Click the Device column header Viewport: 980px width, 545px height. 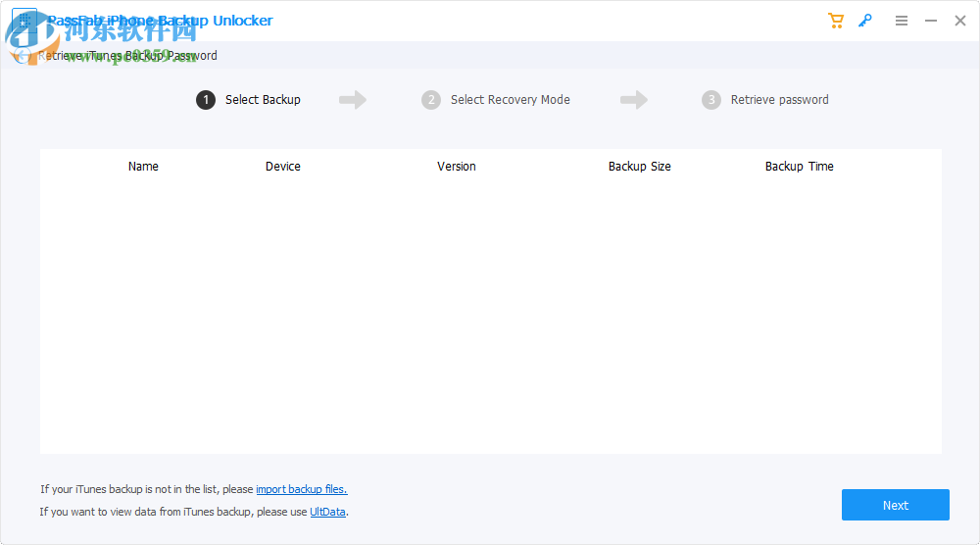coord(282,167)
